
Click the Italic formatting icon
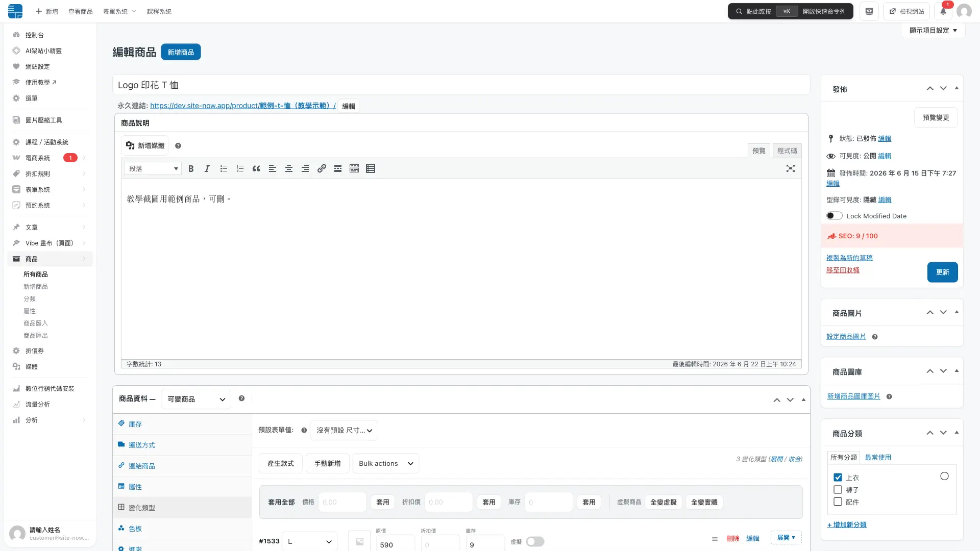tap(207, 169)
